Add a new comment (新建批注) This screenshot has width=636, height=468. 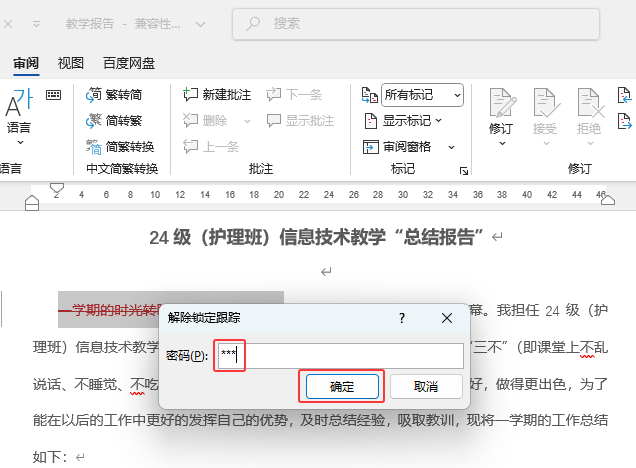[217, 95]
